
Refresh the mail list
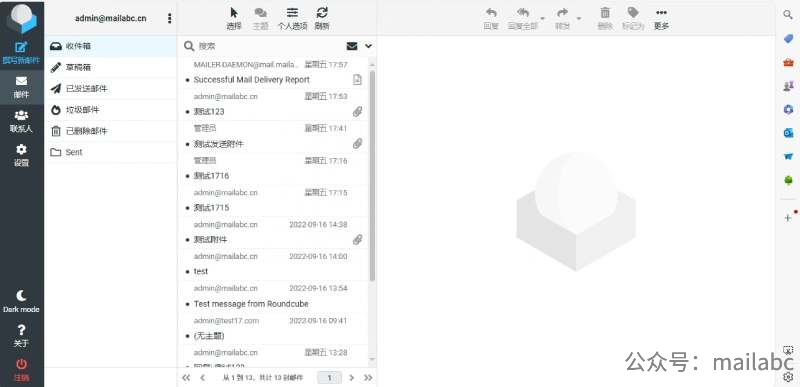tap(322, 18)
